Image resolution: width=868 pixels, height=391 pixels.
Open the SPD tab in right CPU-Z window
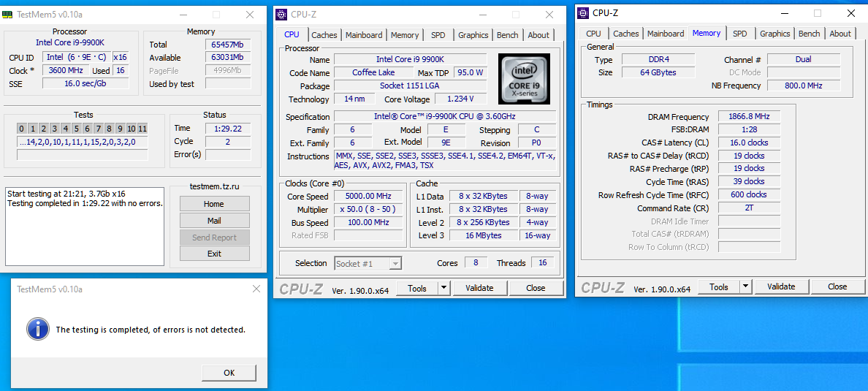click(739, 34)
